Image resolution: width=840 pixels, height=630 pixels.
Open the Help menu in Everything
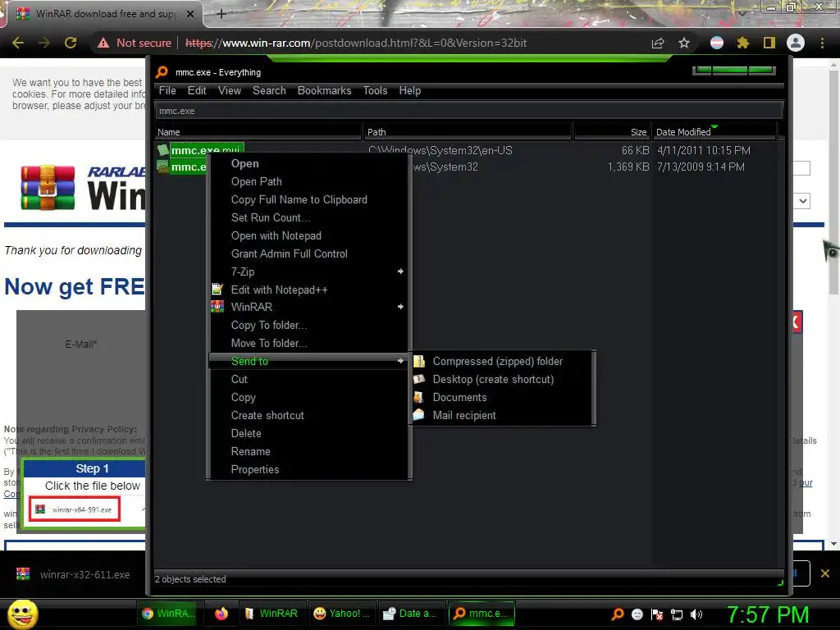point(410,90)
